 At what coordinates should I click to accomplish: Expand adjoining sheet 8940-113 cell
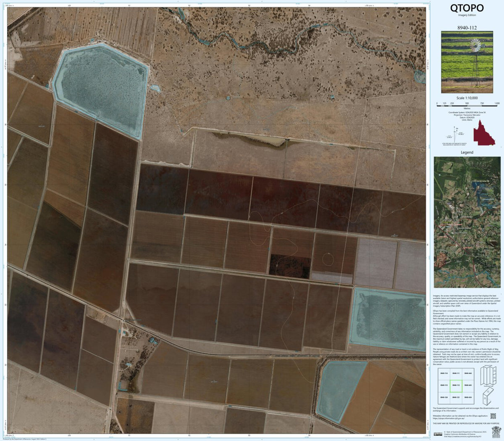tap(444, 385)
